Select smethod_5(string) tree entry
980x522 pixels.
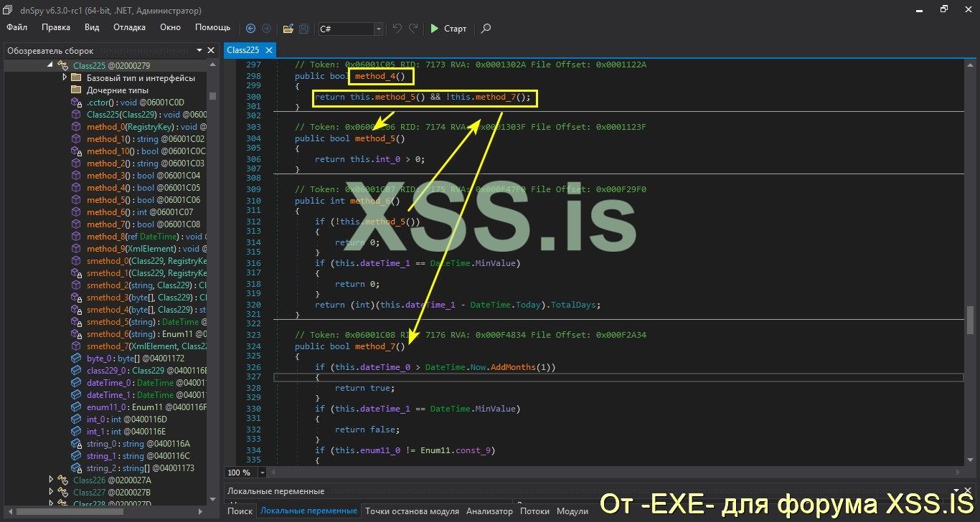(146, 322)
